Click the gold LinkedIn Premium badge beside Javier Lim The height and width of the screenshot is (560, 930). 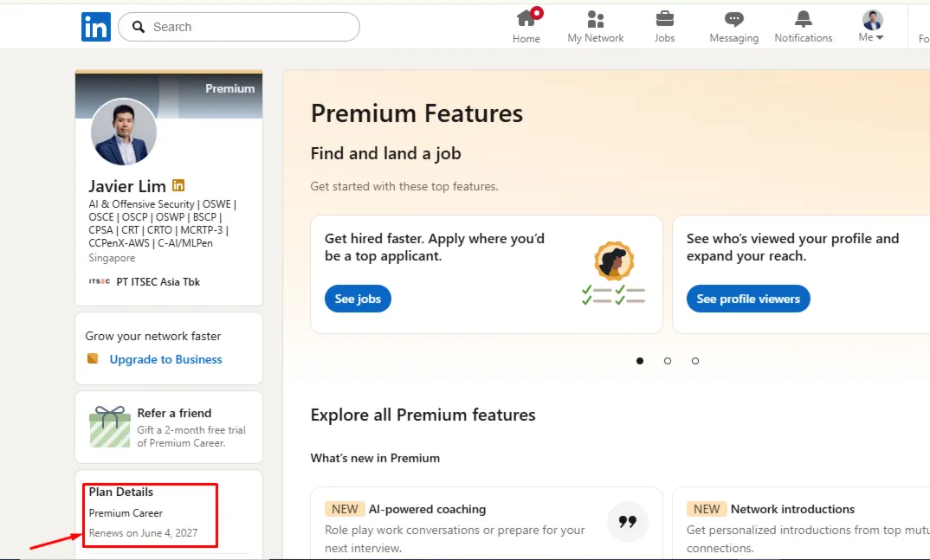point(178,185)
